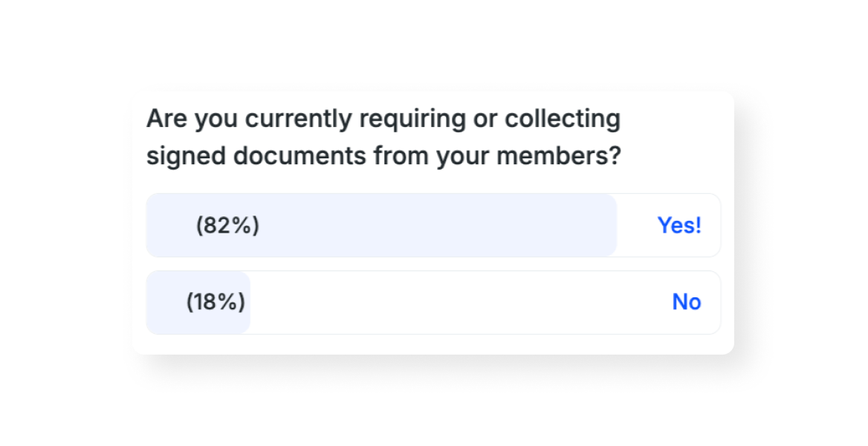Click the No option's progress bar fill
Screen dimensions: 868x446
(x=197, y=302)
